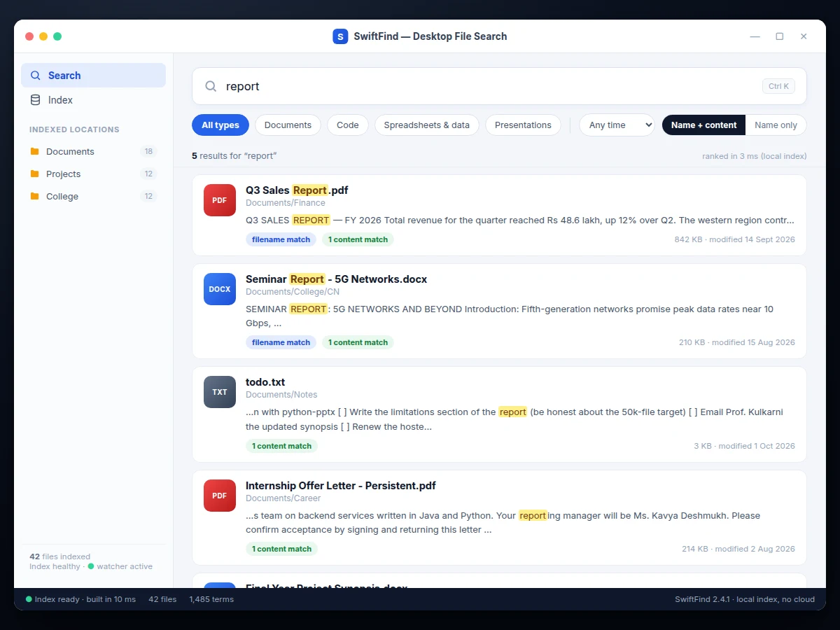Filter results by Presentations type
The height and width of the screenshot is (630, 840).
tap(523, 125)
